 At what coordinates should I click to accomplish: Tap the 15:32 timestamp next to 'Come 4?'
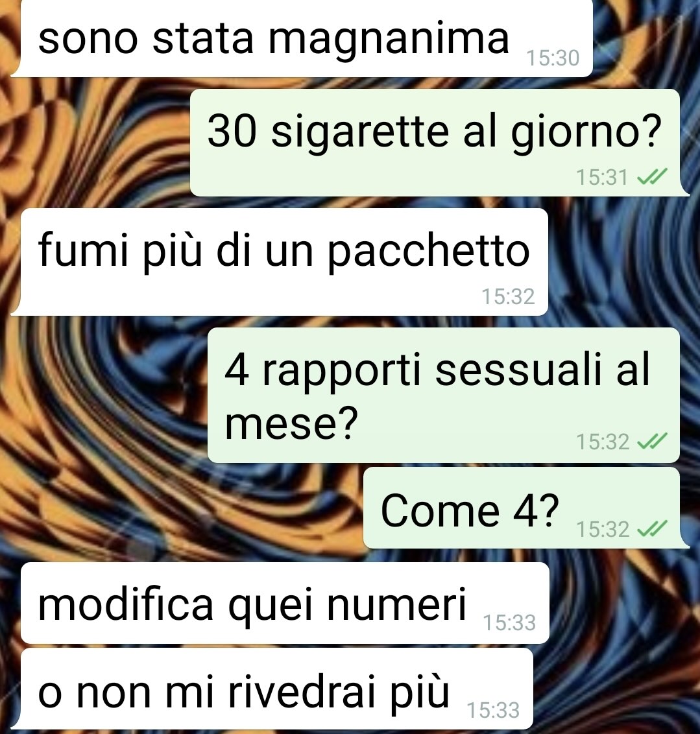(x=603, y=530)
